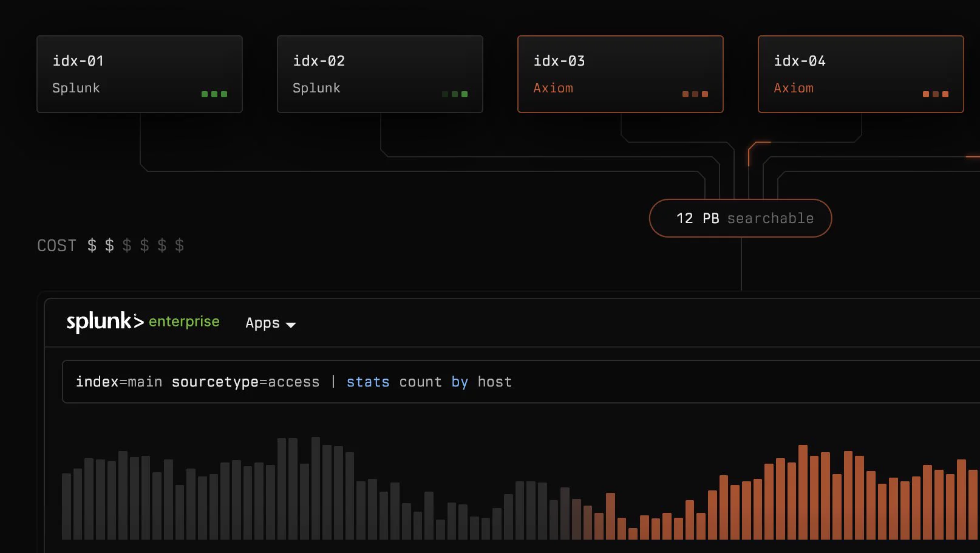Screen dimensions: 980x553
Task: Click the orange status dots on idx-04
Action: (936, 94)
